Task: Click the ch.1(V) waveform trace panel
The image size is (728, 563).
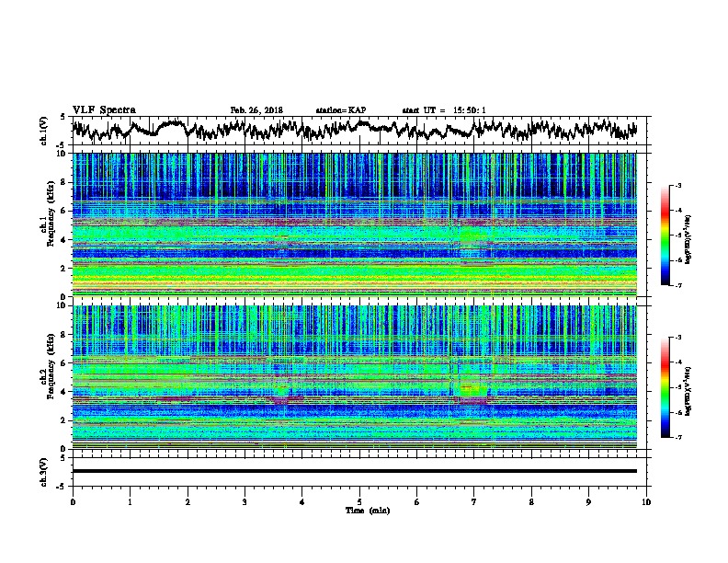Action: pos(361,131)
